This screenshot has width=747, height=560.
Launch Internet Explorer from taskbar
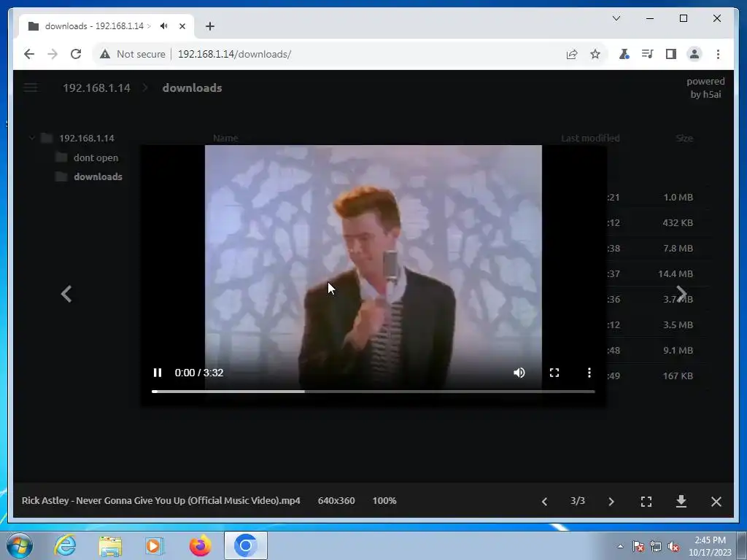65,545
